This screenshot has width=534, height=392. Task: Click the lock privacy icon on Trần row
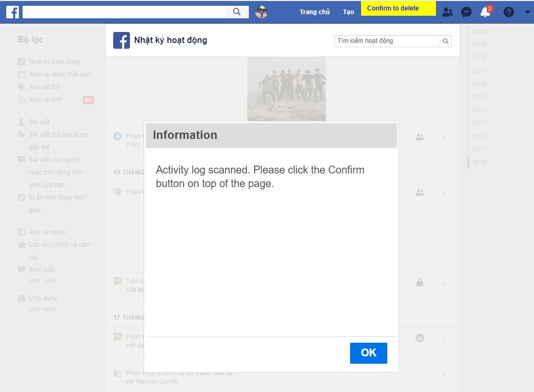tap(420, 282)
